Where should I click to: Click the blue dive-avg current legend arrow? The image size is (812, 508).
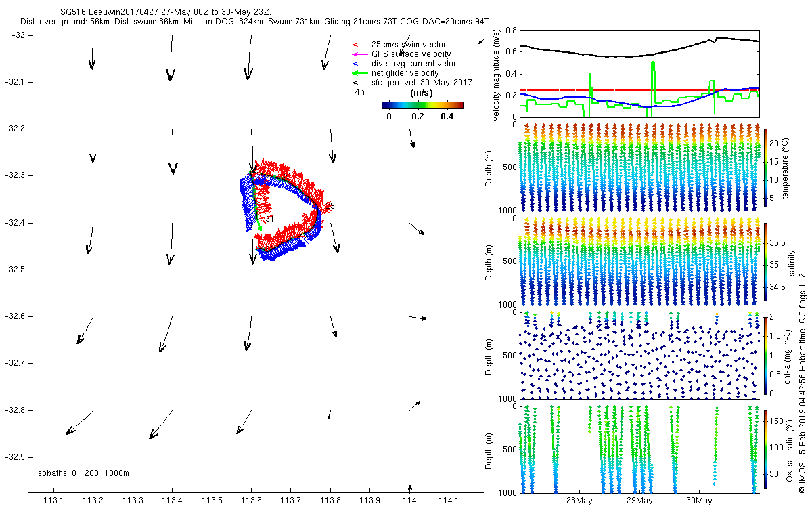pyautogui.click(x=359, y=64)
